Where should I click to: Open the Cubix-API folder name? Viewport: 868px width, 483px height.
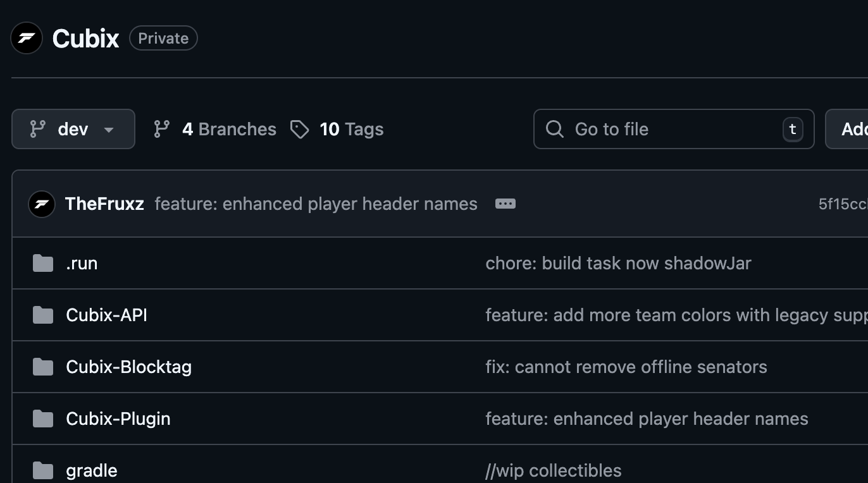tap(106, 315)
